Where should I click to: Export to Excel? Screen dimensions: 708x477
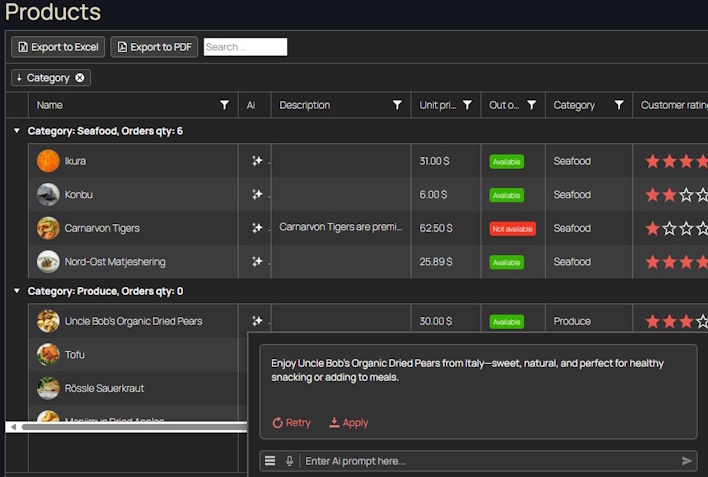(58, 47)
